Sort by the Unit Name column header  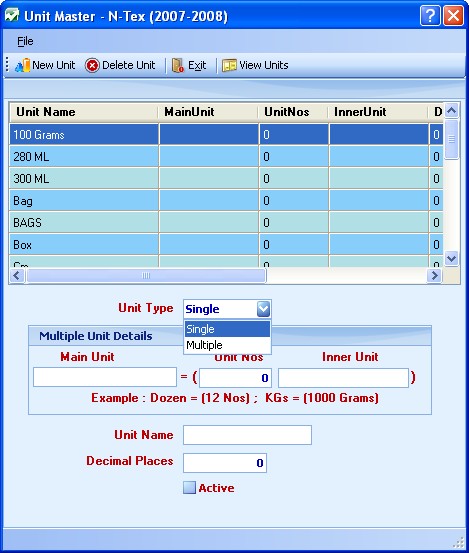tap(84, 112)
